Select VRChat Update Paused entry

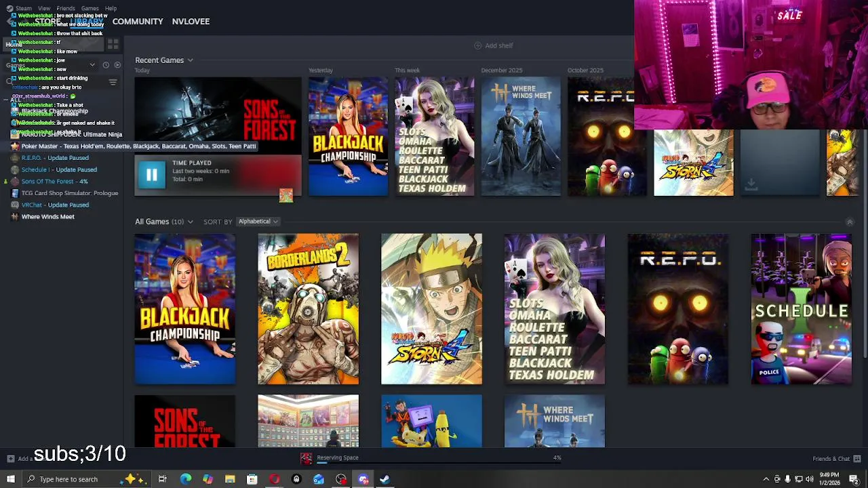[x=55, y=205]
